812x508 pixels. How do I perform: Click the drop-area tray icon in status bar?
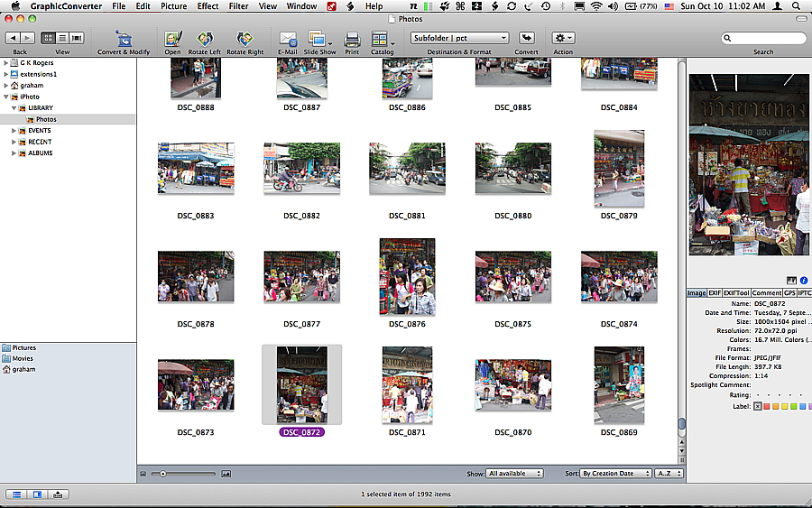(58, 494)
